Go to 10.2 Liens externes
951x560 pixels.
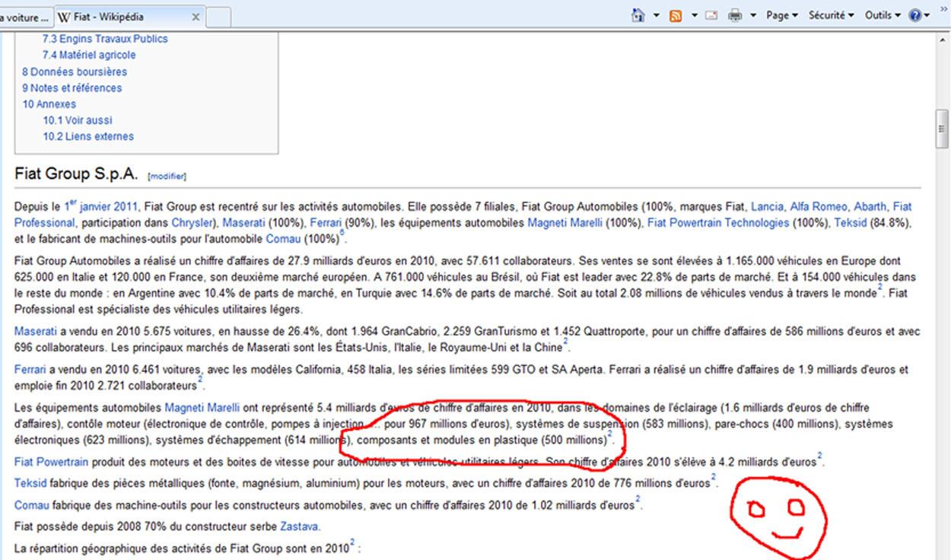tap(87, 137)
